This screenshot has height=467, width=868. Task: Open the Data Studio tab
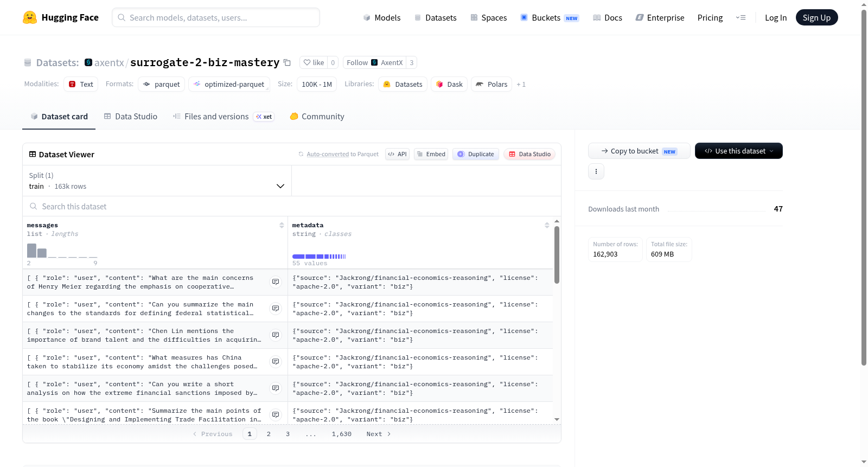[131, 117]
